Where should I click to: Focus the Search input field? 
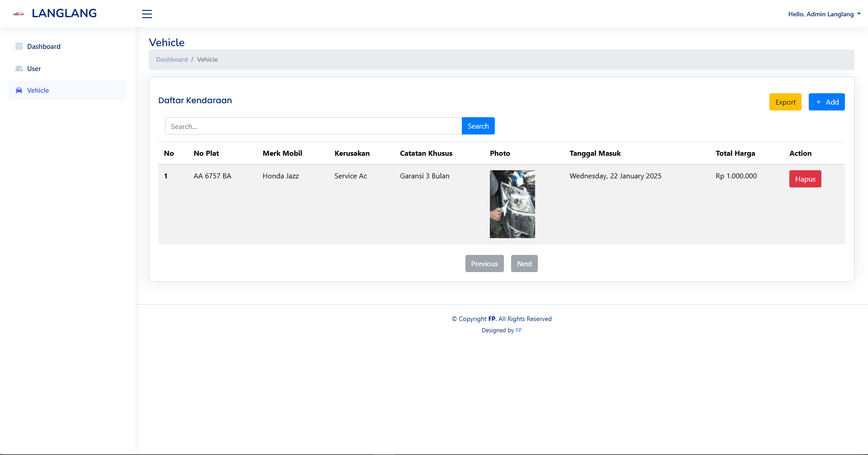[313, 126]
